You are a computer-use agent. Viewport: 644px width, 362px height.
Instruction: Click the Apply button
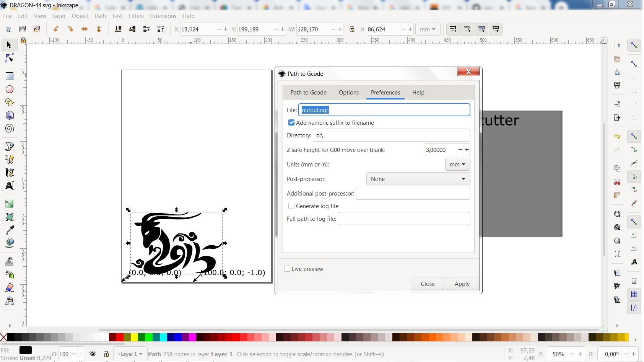click(x=462, y=284)
